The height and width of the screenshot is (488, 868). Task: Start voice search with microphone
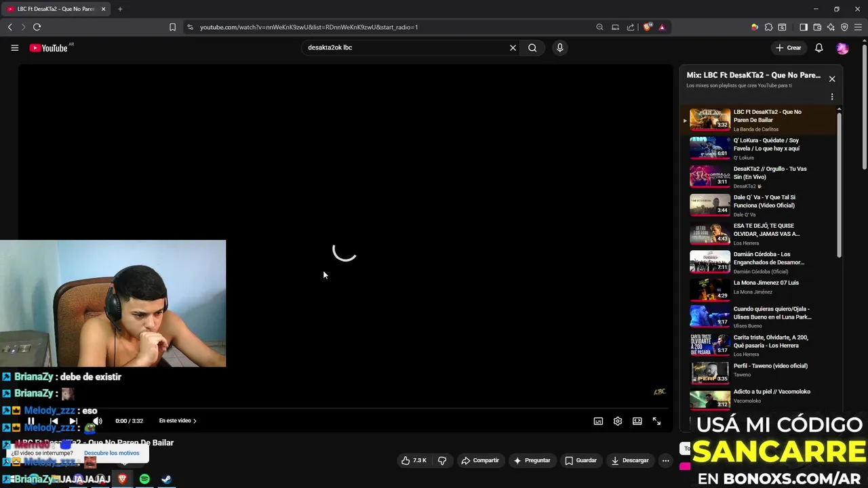coord(559,47)
